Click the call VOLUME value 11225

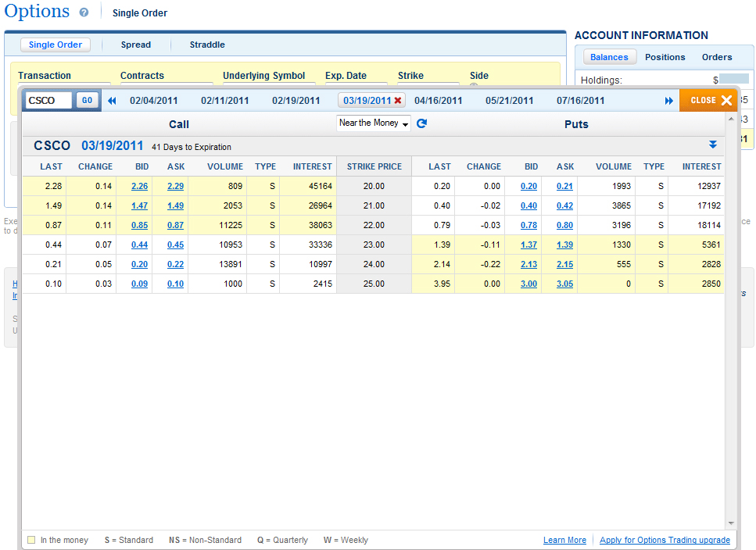(231, 226)
